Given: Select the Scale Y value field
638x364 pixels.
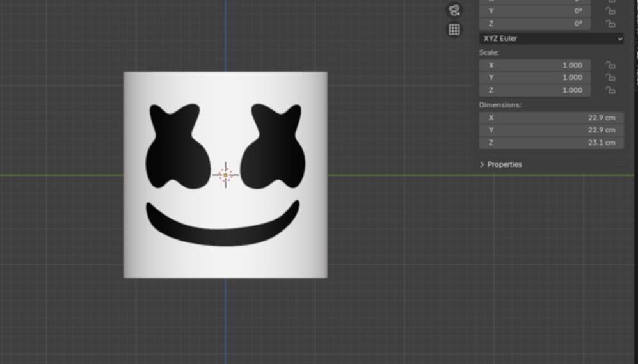Looking at the screenshot, I should click(x=534, y=77).
